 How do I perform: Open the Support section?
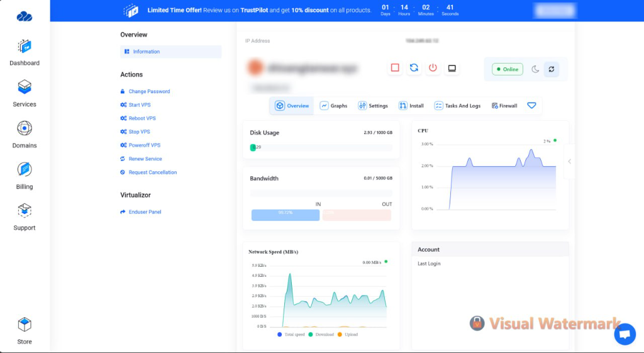click(25, 217)
